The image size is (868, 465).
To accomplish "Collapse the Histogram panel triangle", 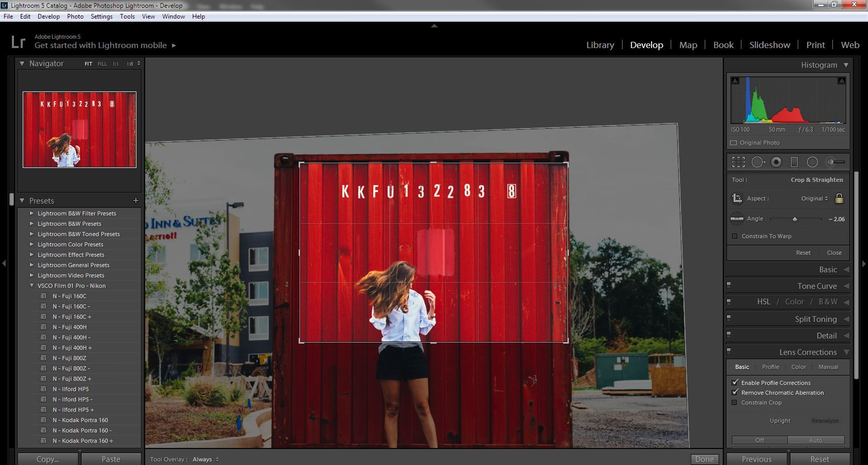I will point(846,65).
